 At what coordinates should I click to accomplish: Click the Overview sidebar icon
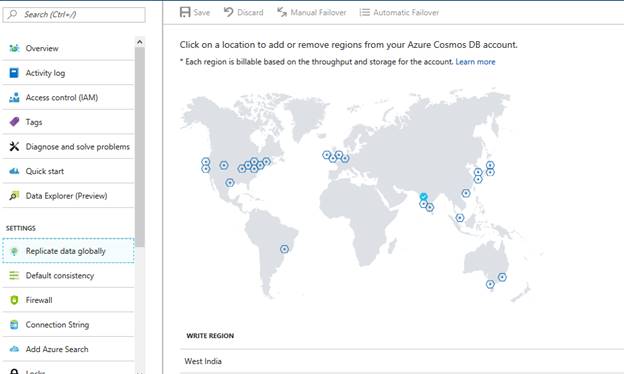(14, 48)
